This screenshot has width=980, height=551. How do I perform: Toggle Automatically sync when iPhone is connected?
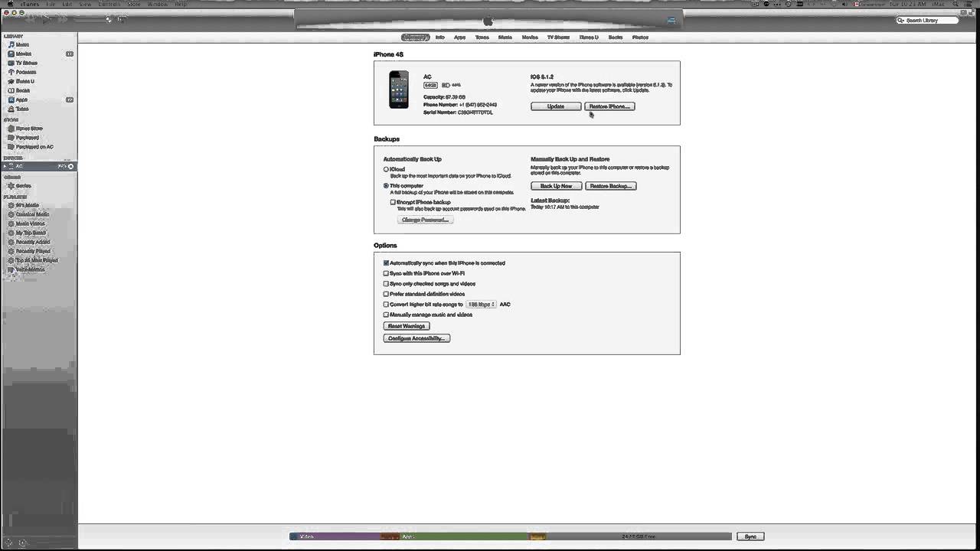click(x=386, y=262)
